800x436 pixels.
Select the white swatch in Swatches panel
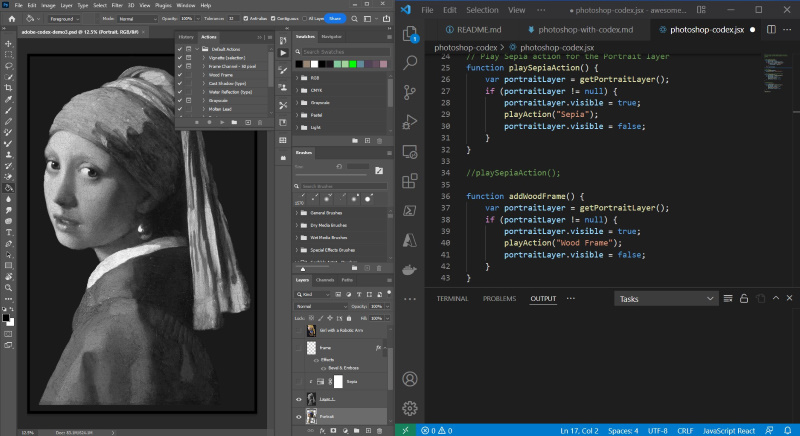point(314,64)
